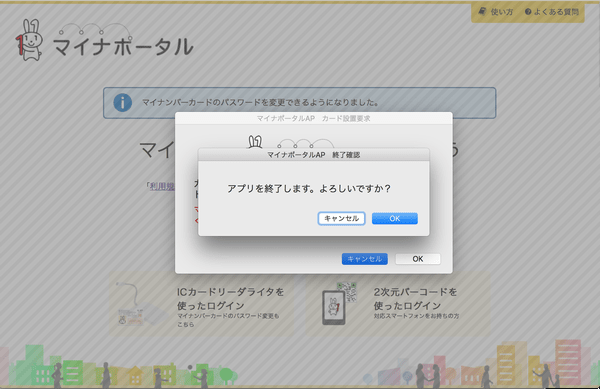Click the アプリを終了します。よろしいですか？ message
600x389 pixels.
[x=309, y=189]
